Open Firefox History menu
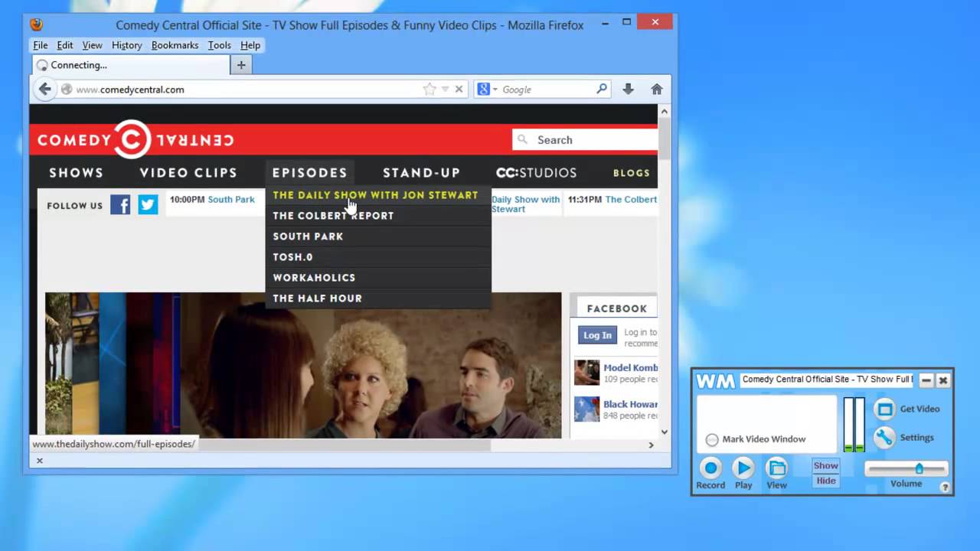The height and width of the screenshot is (551, 980). [127, 45]
